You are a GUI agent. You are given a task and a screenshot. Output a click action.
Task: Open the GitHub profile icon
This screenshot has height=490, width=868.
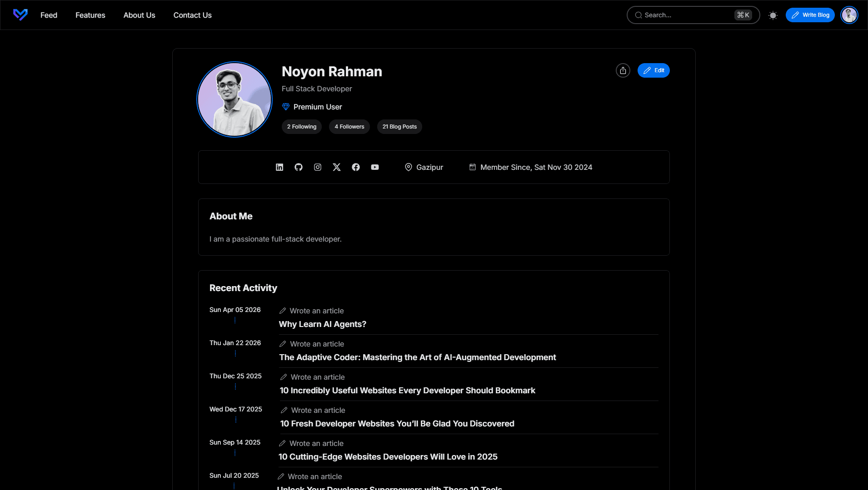tap(299, 167)
